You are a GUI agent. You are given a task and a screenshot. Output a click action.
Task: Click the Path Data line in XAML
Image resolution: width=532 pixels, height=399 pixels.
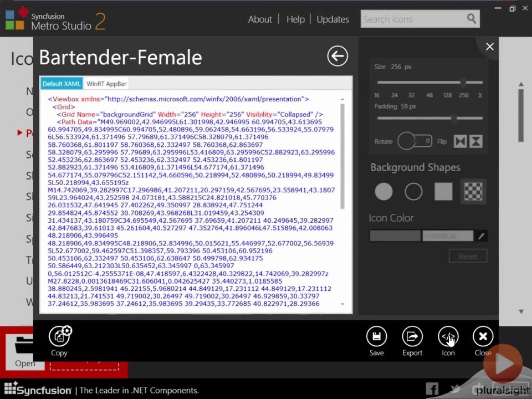(190, 122)
